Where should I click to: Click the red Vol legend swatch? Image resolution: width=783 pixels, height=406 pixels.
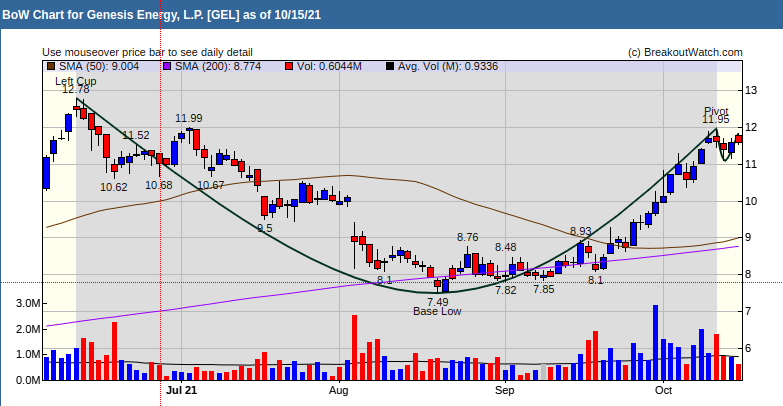click(289, 66)
